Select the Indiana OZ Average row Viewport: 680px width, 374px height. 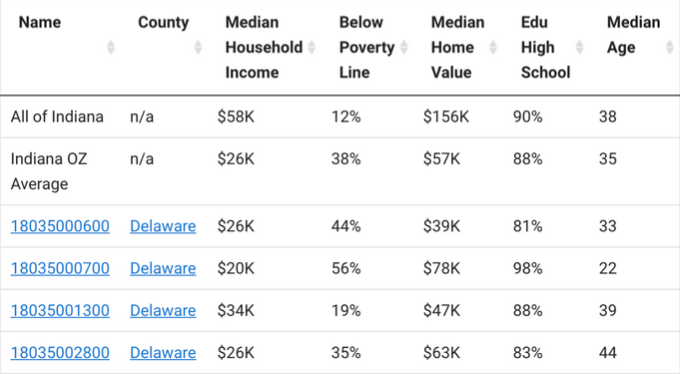click(x=340, y=171)
